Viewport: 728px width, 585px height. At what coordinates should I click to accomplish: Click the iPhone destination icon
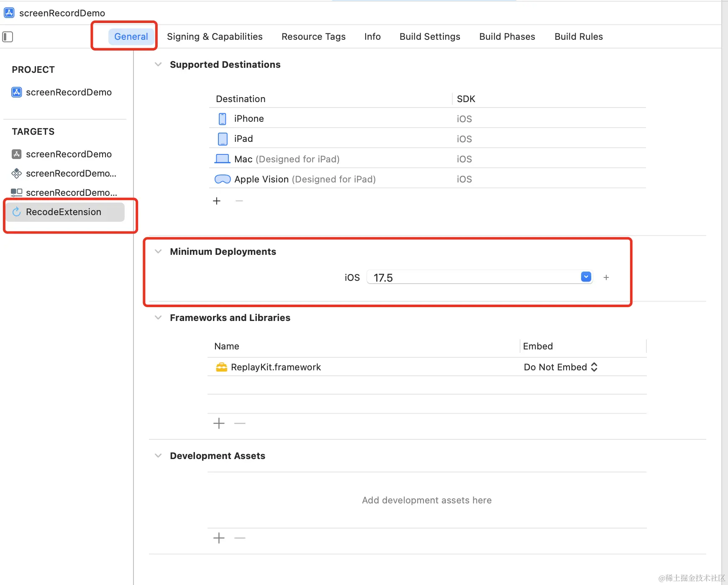[x=223, y=119]
